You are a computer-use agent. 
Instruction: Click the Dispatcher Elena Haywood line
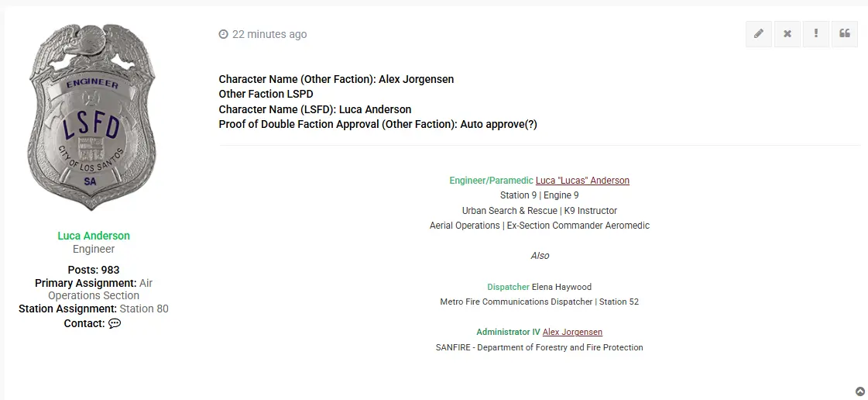pos(539,287)
